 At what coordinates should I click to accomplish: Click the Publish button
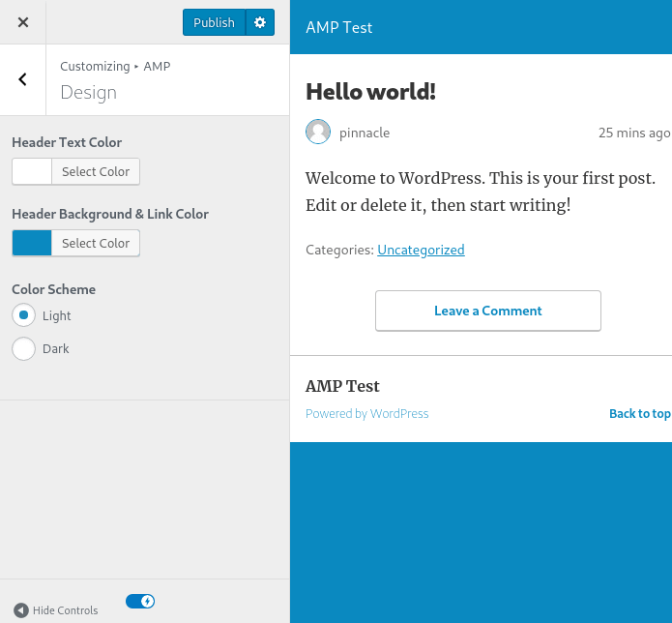(x=214, y=22)
